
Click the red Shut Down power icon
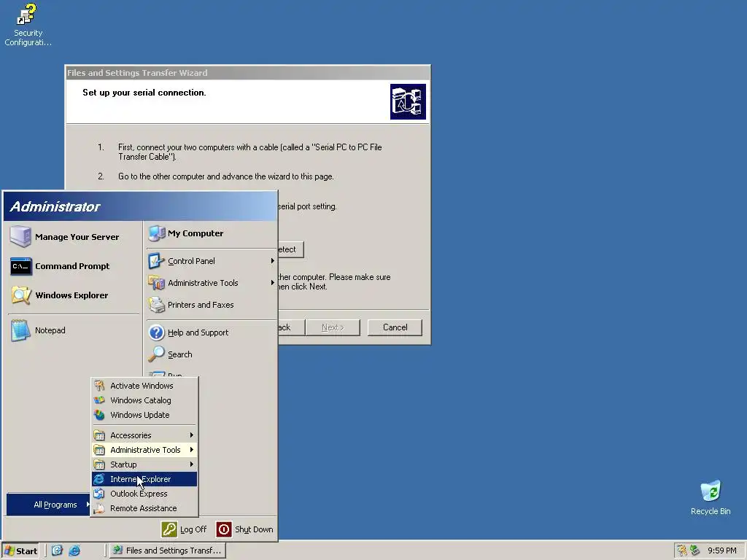224,529
